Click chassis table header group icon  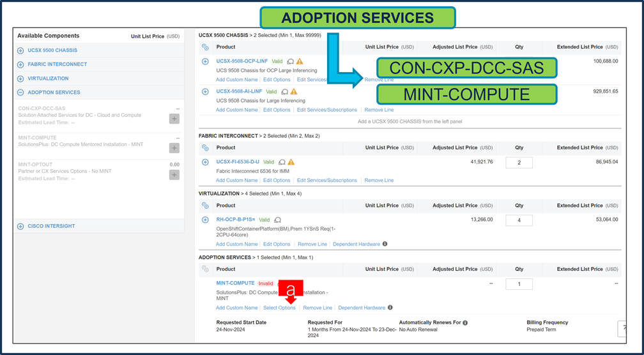point(205,47)
